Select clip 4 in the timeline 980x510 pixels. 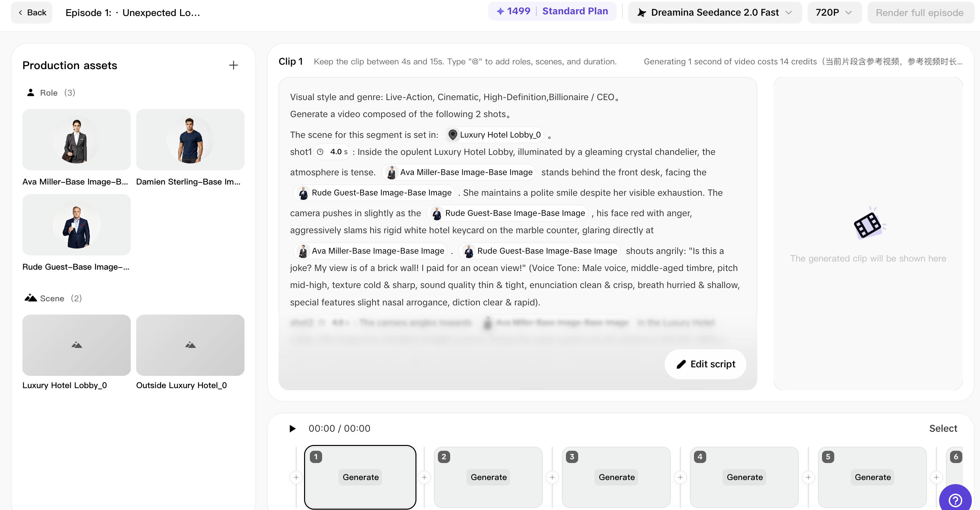pyautogui.click(x=744, y=477)
